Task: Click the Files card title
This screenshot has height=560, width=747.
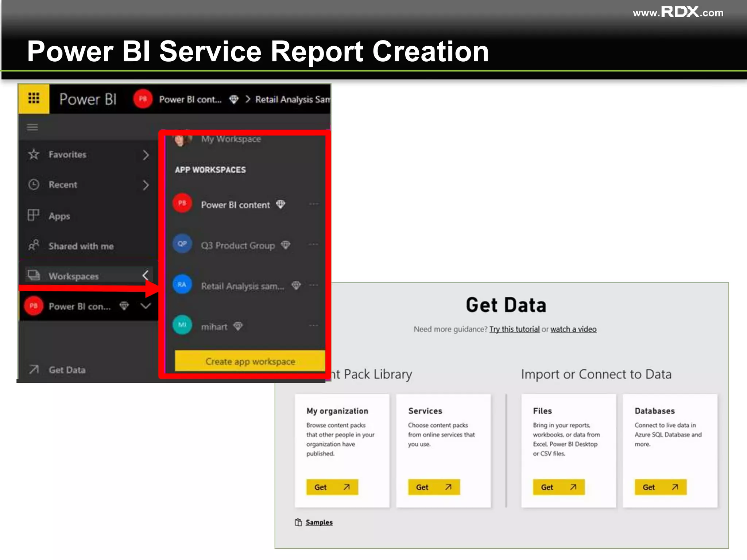Action: (542, 411)
